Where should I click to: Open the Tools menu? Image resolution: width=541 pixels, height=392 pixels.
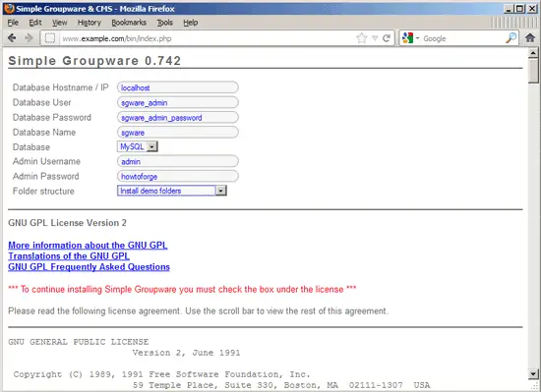pyautogui.click(x=164, y=23)
